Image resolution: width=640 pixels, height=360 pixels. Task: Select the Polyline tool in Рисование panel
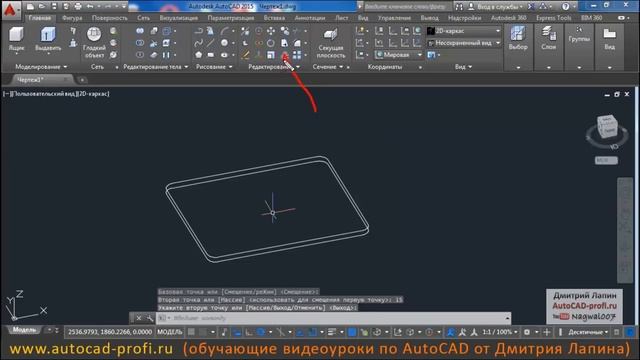pyautogui.click(x=198, y=31)
